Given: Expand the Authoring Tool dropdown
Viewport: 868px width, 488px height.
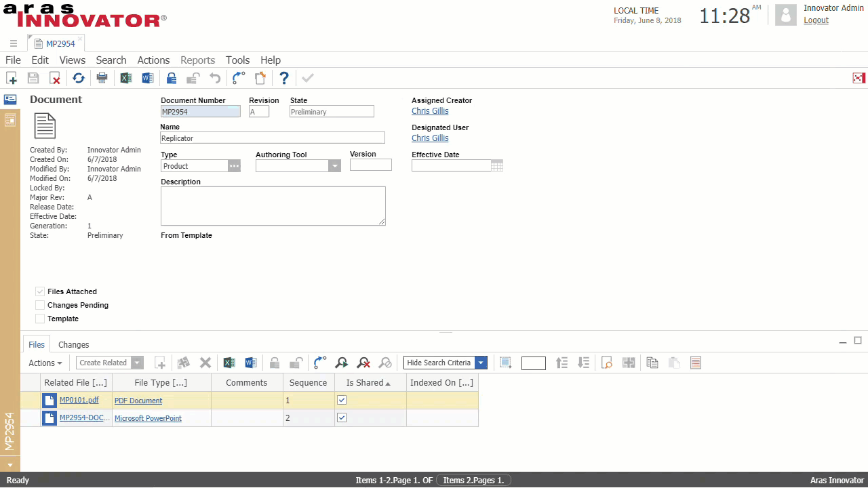Looking at the screenshot, I should coord(334,166).
